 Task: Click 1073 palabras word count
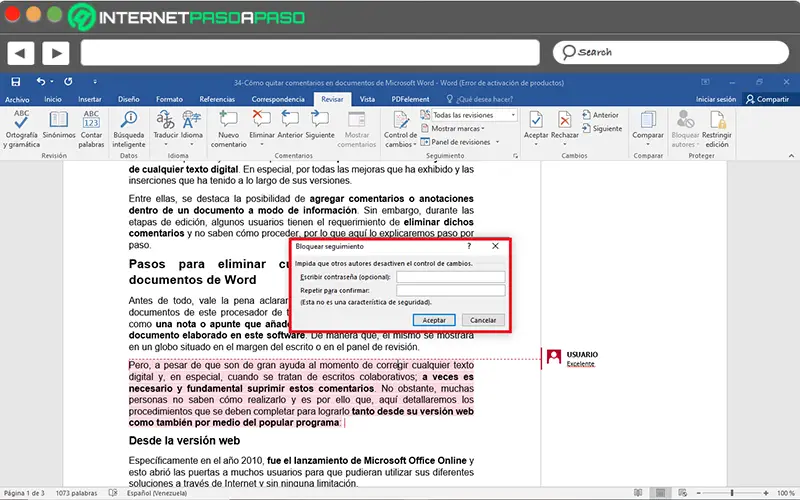pos(76,493)
